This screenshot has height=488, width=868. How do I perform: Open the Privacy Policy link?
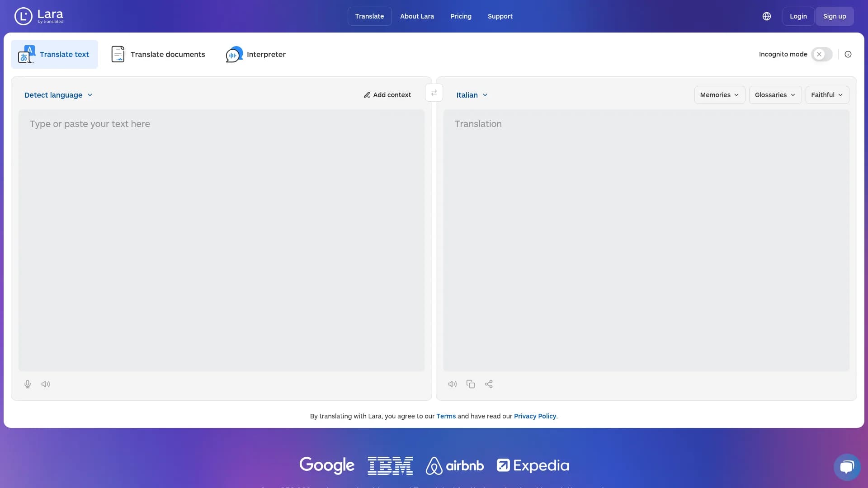(535, 416)
